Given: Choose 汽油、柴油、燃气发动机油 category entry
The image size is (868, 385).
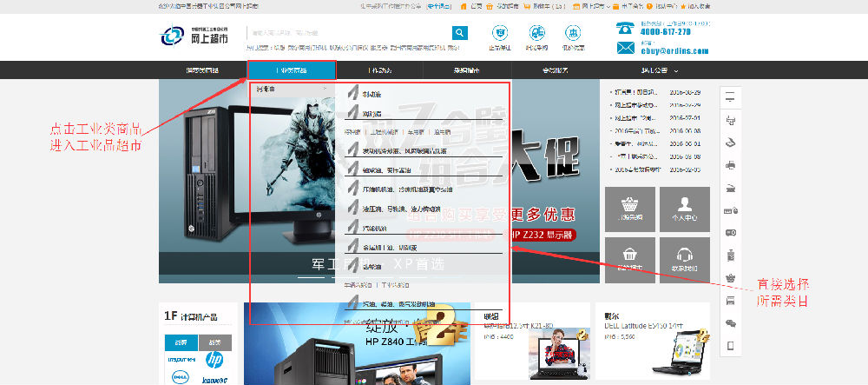Looking at the screenshot, I should tap(398, 304).
